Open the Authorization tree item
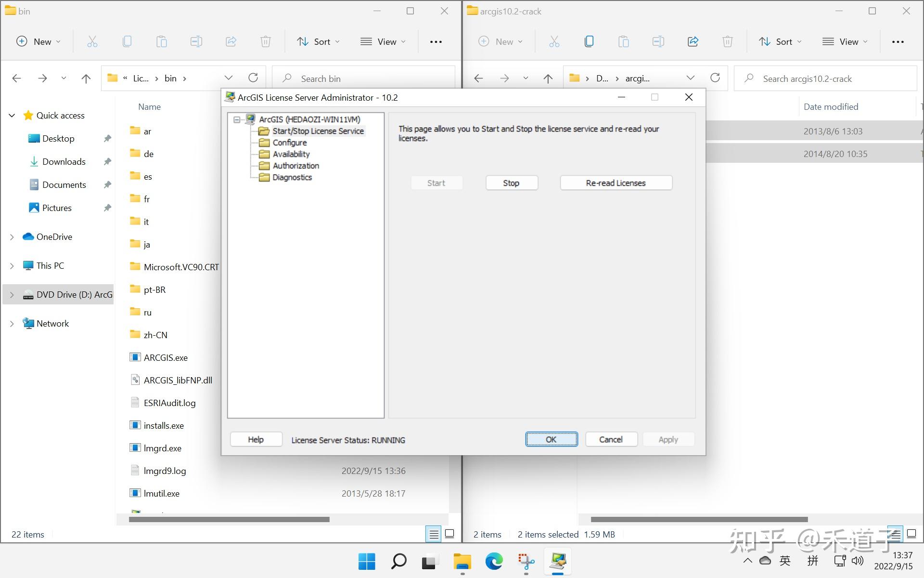The image size is (924, 578). (295, 166)
